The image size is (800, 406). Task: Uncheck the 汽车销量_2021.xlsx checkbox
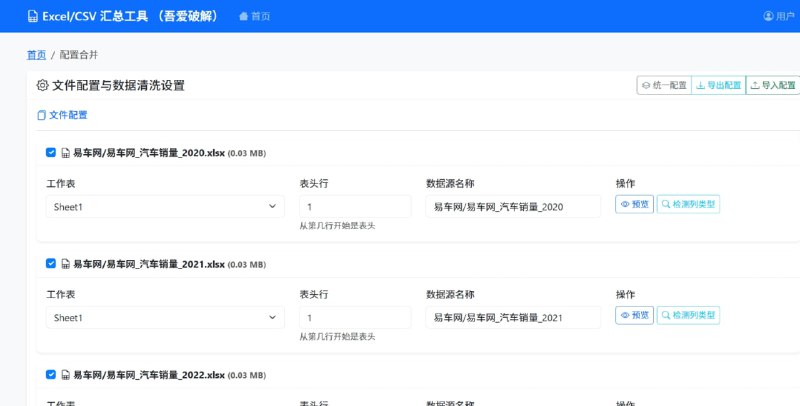pyautogui.click(x=51, y=263)
